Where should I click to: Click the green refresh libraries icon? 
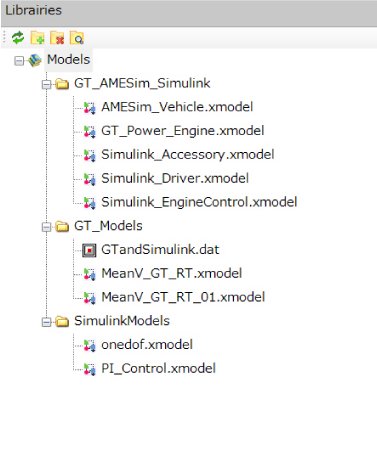click(18, 38)
